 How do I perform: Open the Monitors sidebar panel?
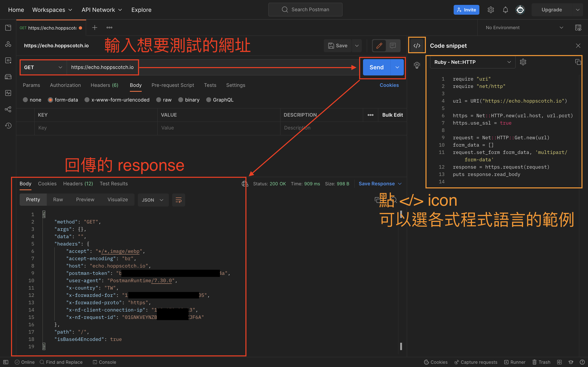[x=8, y=93]
